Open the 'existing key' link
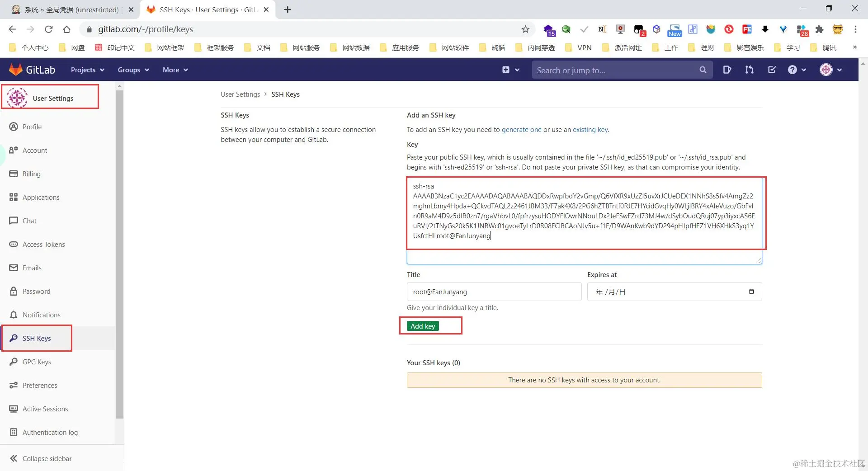Viewport: 868px width, 471px height. 590,130
